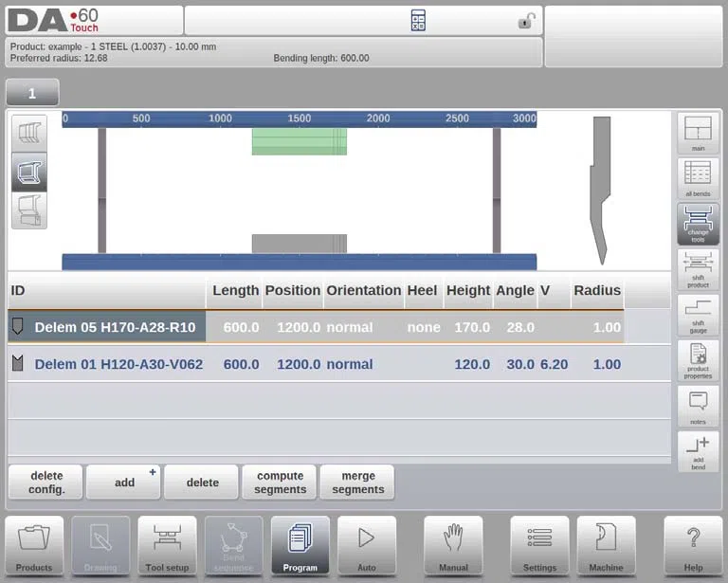Image resolution: width=728 pixels, height=583 pixels.
Task: Go to Tool setup
Action: coord(167,546)
